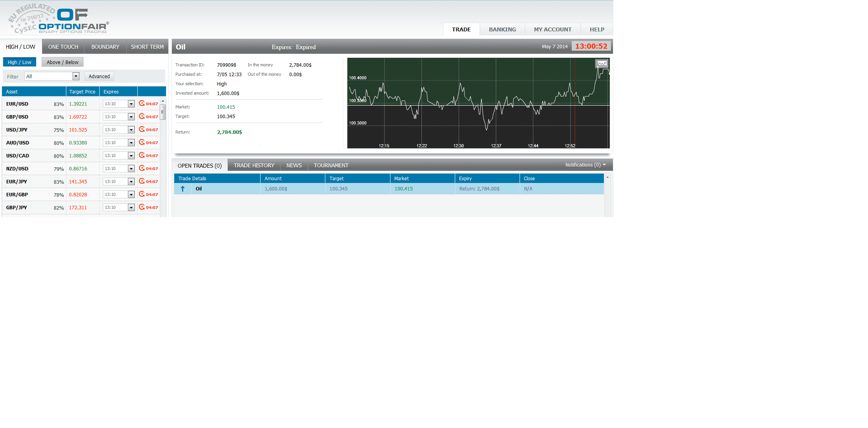868x428 pixels.
Task: Switch to the Trade History tab
Action: point(254,165)
